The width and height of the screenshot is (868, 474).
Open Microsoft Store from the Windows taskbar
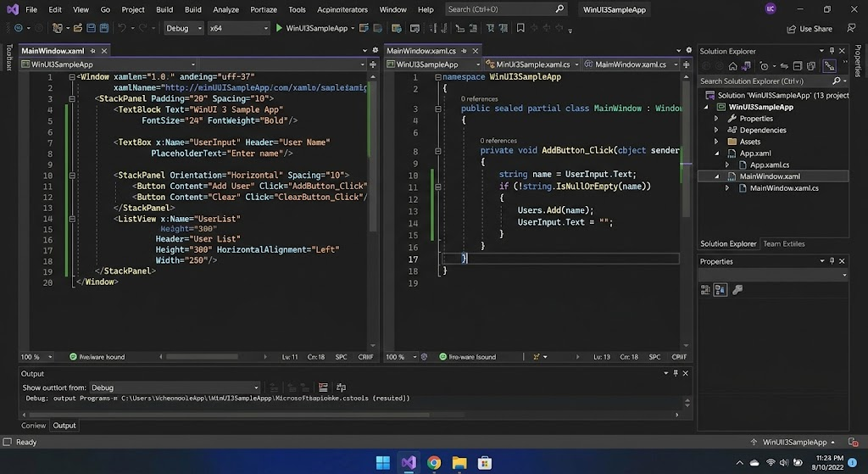484,462
